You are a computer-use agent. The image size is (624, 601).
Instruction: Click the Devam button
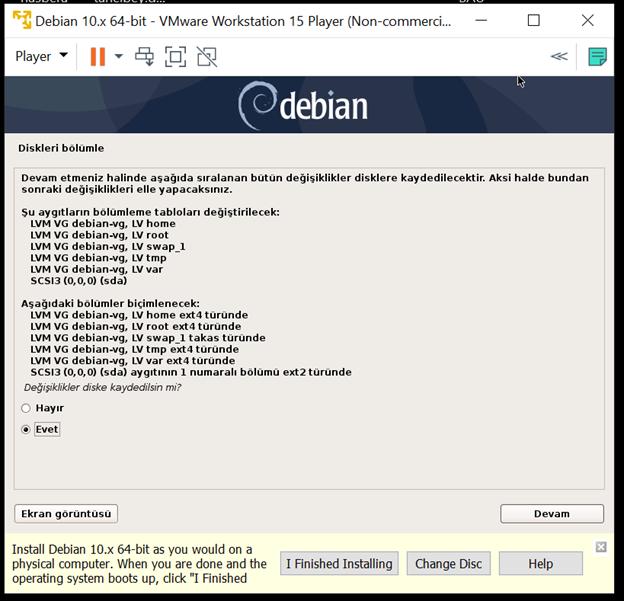point(552,513)
